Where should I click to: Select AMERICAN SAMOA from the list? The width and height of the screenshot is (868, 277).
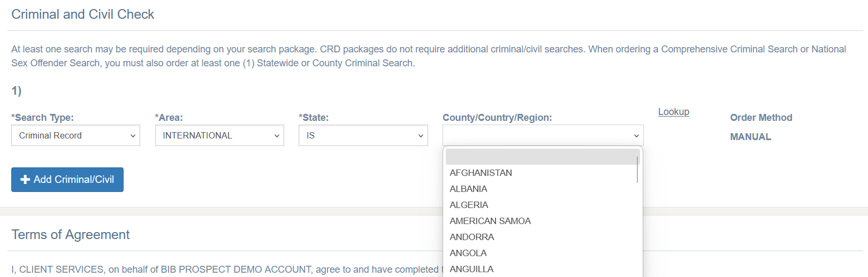click(490, 221)
